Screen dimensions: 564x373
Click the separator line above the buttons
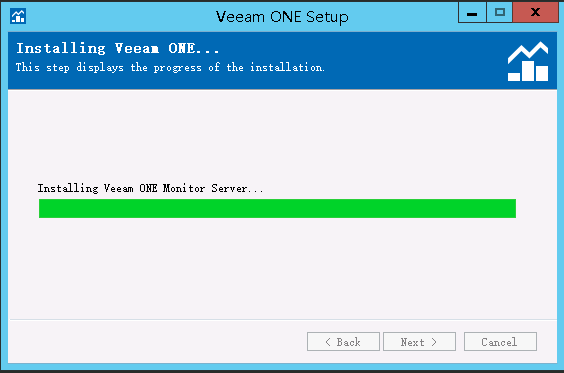tap(283, 319)
